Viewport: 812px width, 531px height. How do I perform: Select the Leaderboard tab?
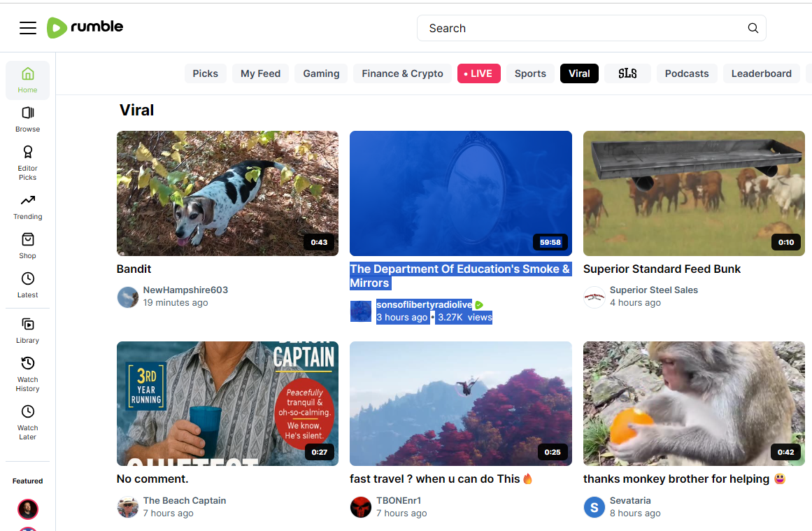(x=761, y=73)
